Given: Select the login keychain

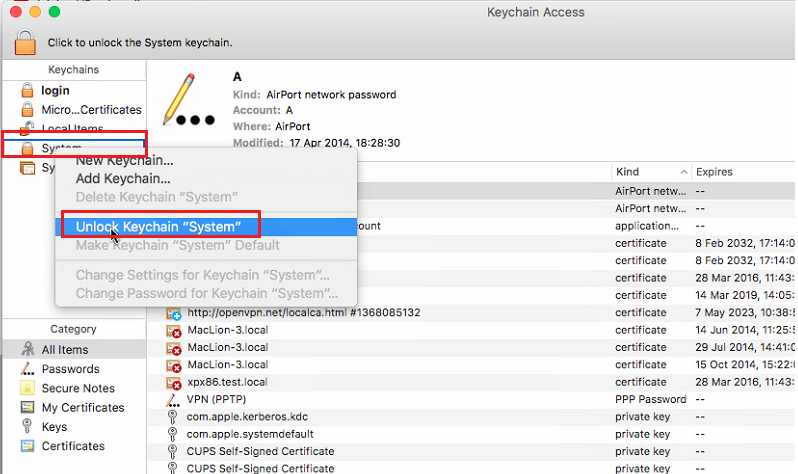Looking at the screenshot, I should point(55,91).
